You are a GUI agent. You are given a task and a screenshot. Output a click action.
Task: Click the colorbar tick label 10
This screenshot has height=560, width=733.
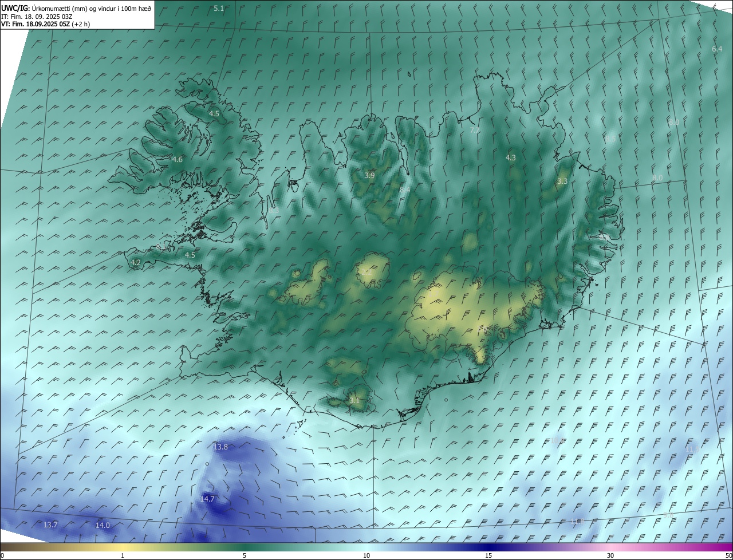click(x=366, y=555)
